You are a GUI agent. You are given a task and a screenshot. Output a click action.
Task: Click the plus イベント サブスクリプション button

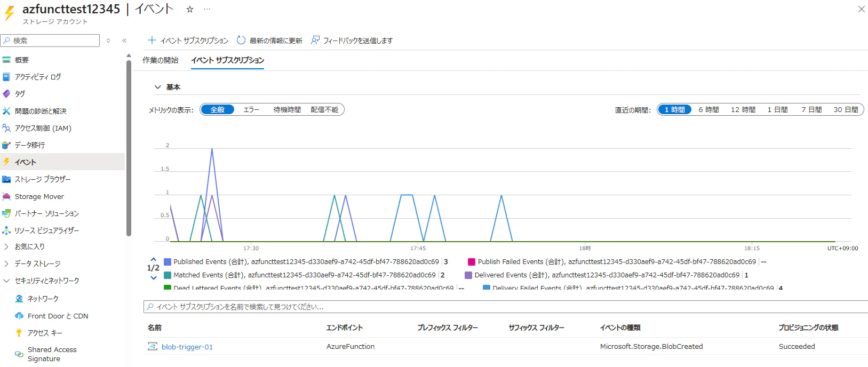coord(188,41)
